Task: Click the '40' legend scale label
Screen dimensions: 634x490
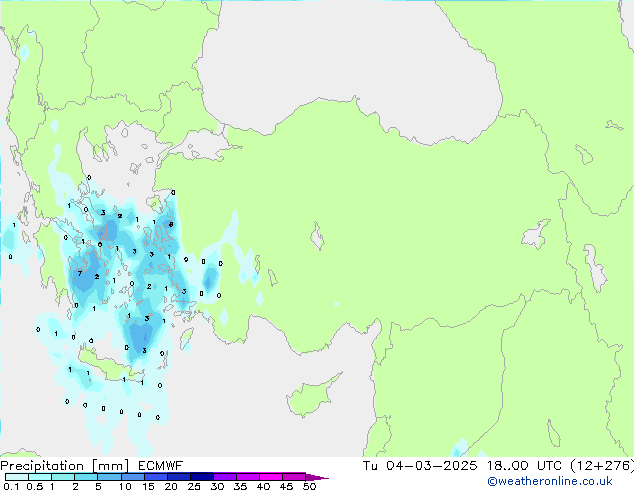Action: pos(263,486)
